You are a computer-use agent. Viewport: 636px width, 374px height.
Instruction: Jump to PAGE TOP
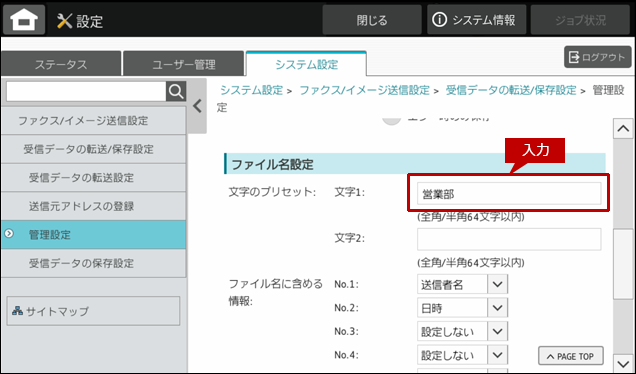pyautogui.click(x=571, y=356)
